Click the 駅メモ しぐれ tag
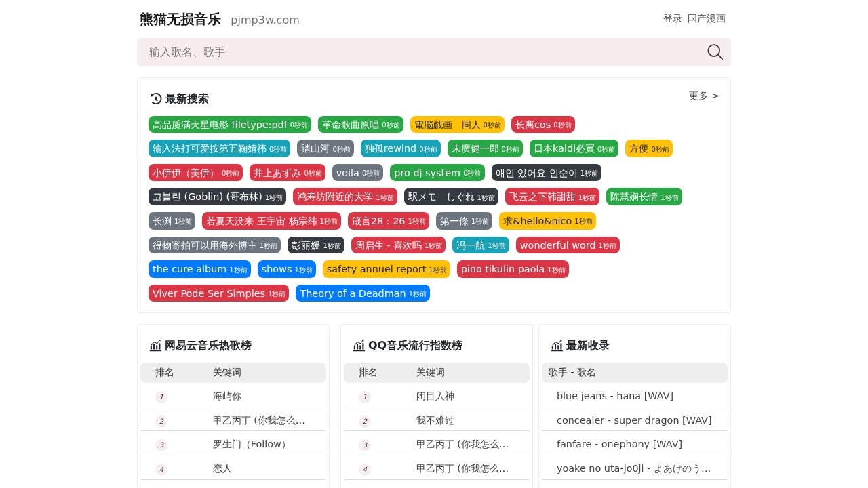Image resolution: width=868 pixels, height=488 pixels. click(451, 197)
